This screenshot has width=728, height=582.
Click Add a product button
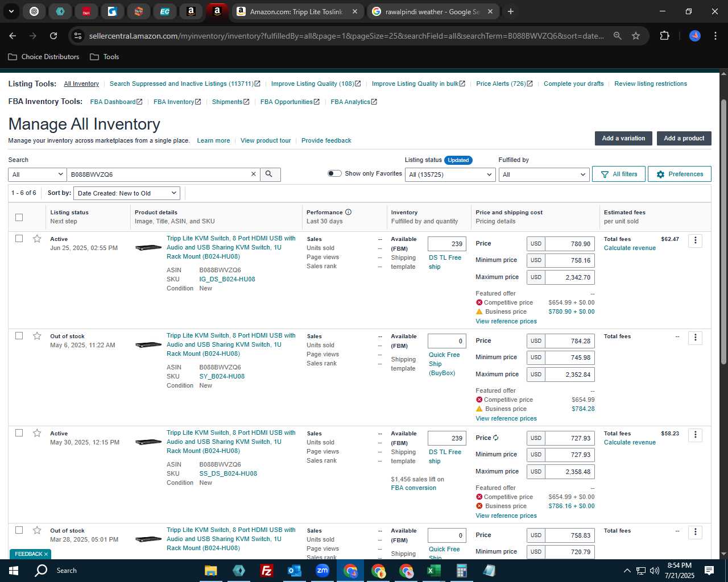(684, 138)
